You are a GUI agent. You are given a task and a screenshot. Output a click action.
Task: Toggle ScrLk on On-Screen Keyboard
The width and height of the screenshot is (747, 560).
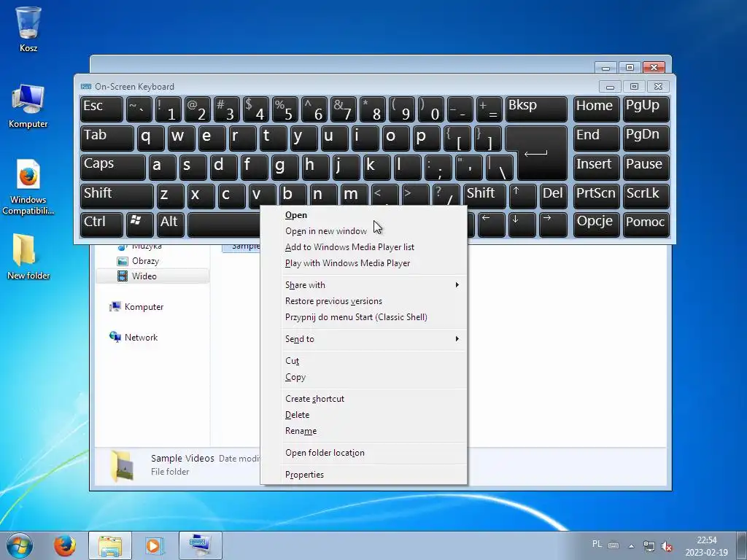coord(646,196)
